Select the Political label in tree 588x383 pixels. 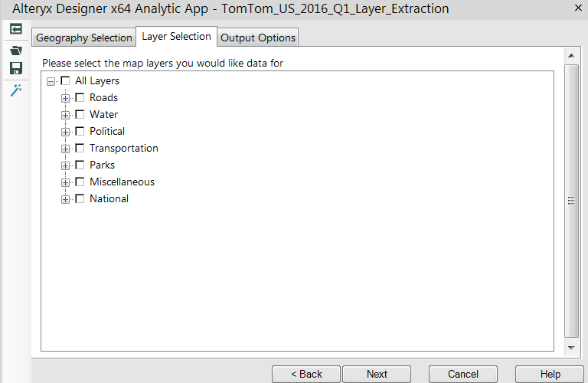coord(107,131)
